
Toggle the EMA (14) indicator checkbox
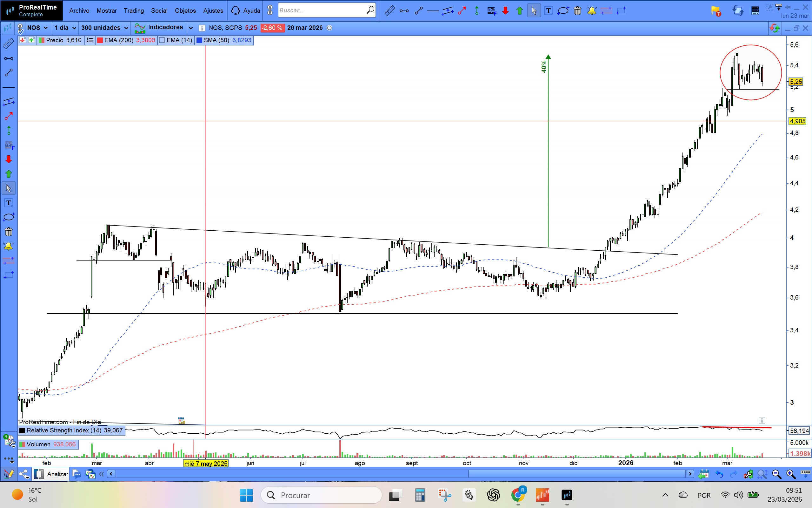162,40
